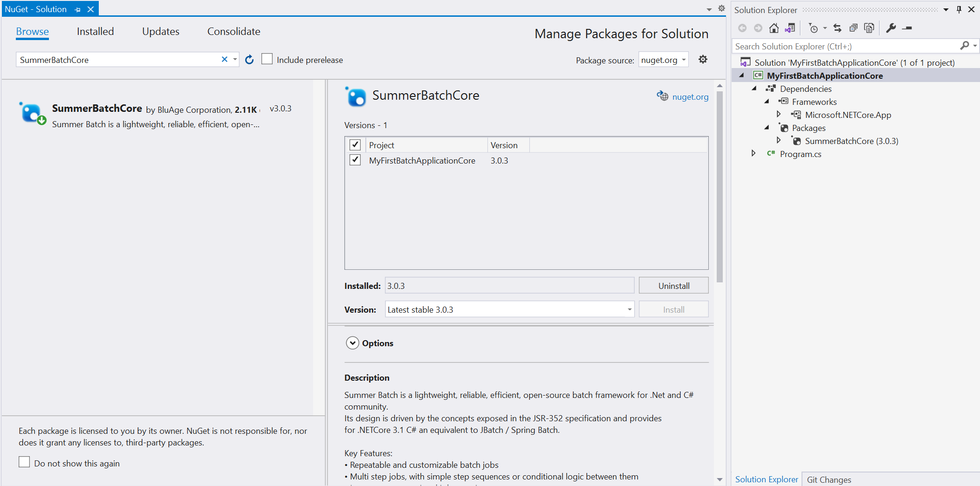Open the Package source nuget.org dropdown
The width and height of the screenshot is (980, 486).
(x=663, y=60)
